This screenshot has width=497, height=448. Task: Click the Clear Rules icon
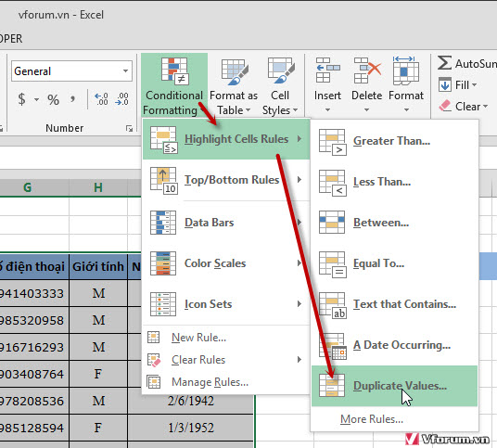pyautogui.click(x=154, y=360)
